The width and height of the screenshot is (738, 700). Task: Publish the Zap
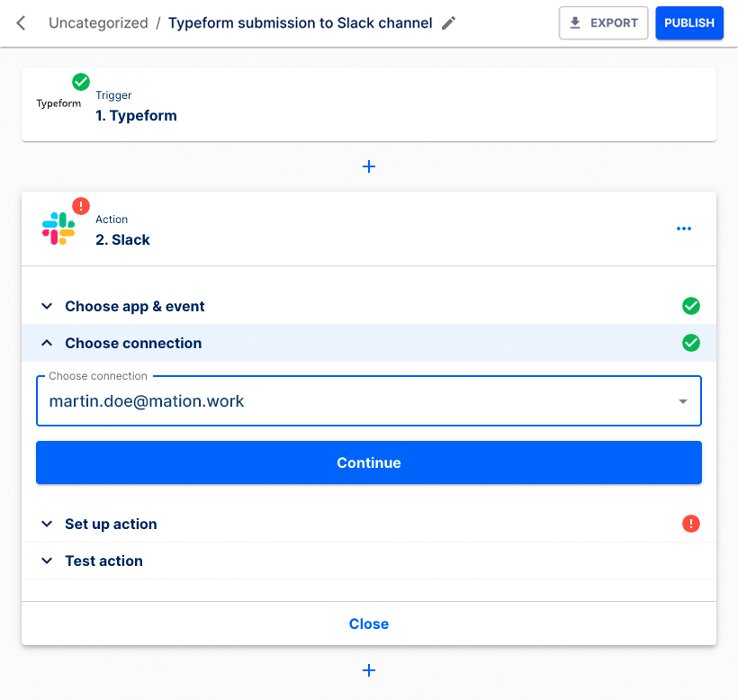pos(689,22)
